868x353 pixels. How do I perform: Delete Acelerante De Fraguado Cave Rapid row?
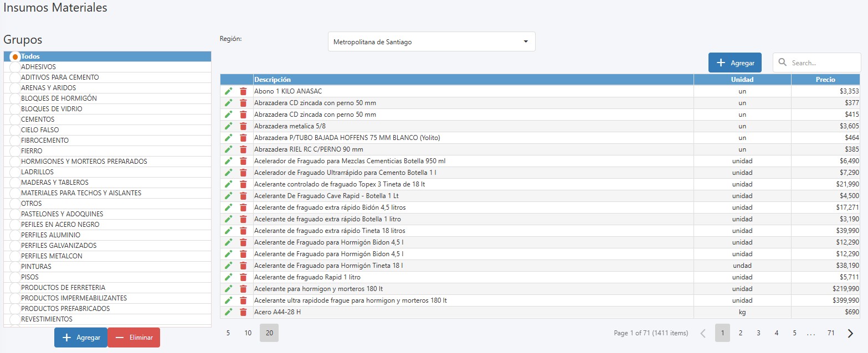[243, 196]
